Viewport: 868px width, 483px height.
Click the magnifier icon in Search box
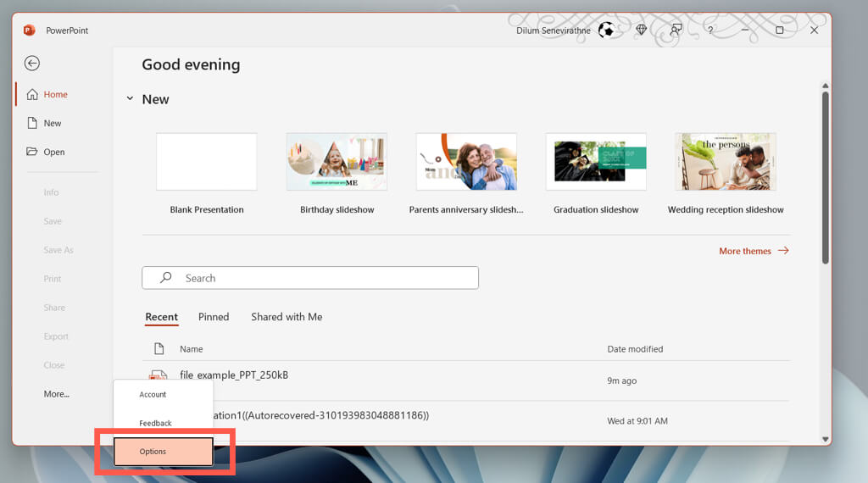point(165,278)
